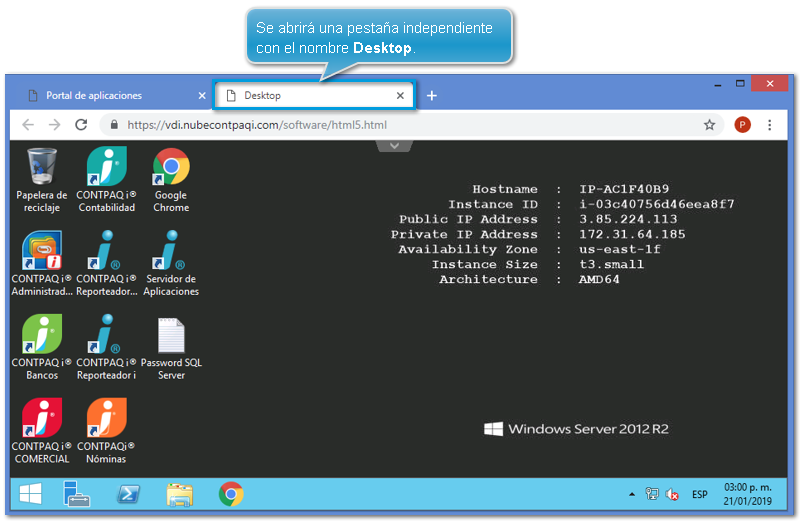Launch Servidor de Aplicaciones shortcut
803x524 pixels.
[x=171, y=264]
